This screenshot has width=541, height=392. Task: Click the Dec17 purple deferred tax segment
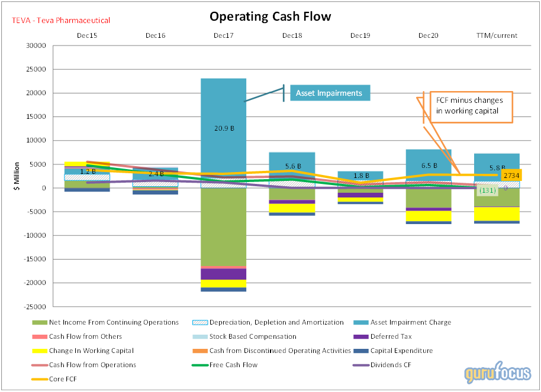[x=224, y=274]
